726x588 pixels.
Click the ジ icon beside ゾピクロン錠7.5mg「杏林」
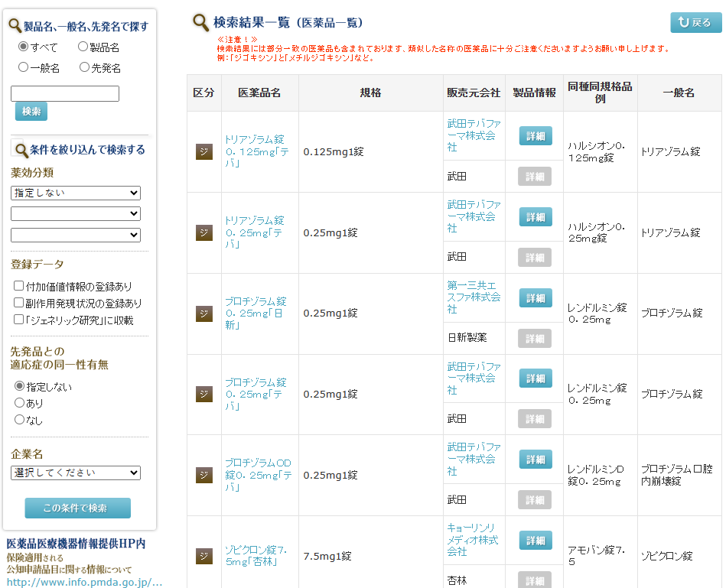click(x=203, y=556)
